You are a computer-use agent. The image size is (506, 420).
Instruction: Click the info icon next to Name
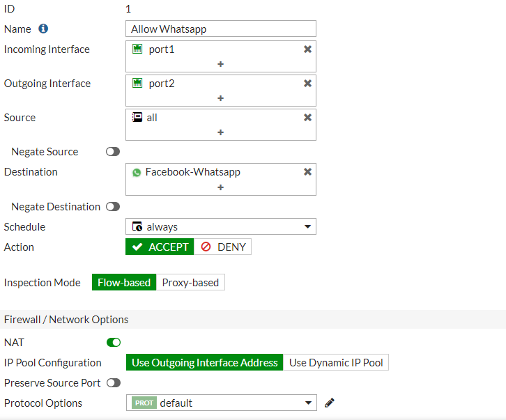[43, 29]
